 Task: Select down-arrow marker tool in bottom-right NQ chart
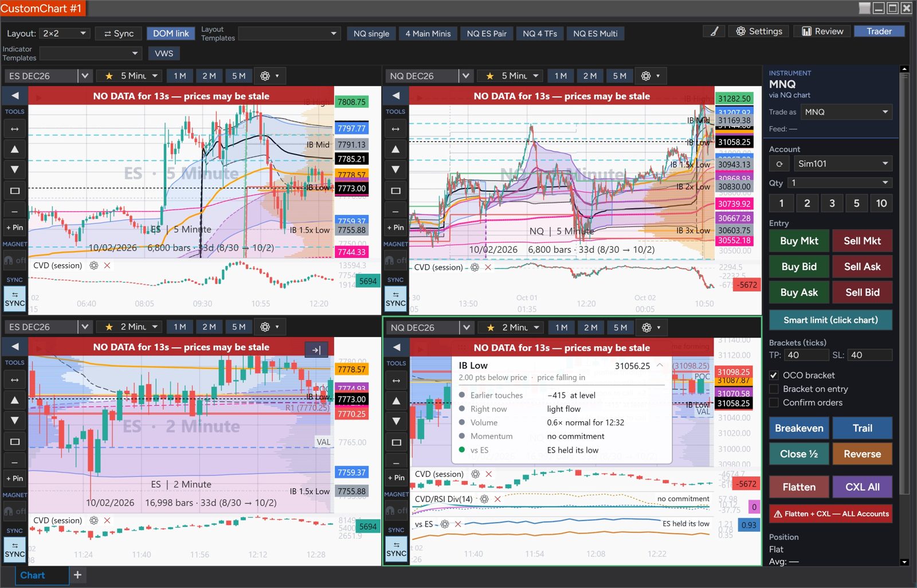click(x=396, y=421)
